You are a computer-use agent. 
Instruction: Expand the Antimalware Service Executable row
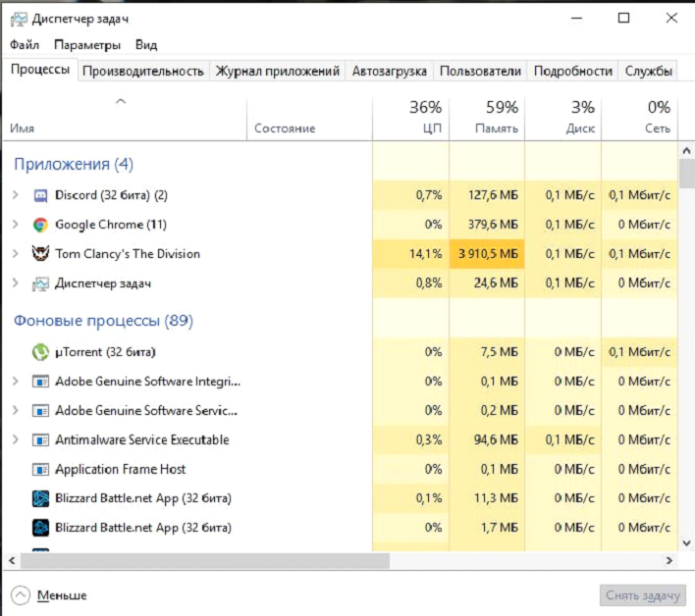click(x=16, y=439)
